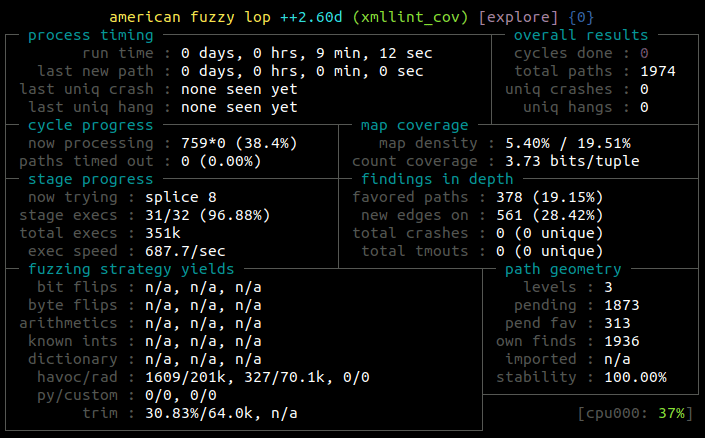Click the 'path geometry' section header
Image resolution: width=705 pixels, height=438 pixels.
click(563, 269)
